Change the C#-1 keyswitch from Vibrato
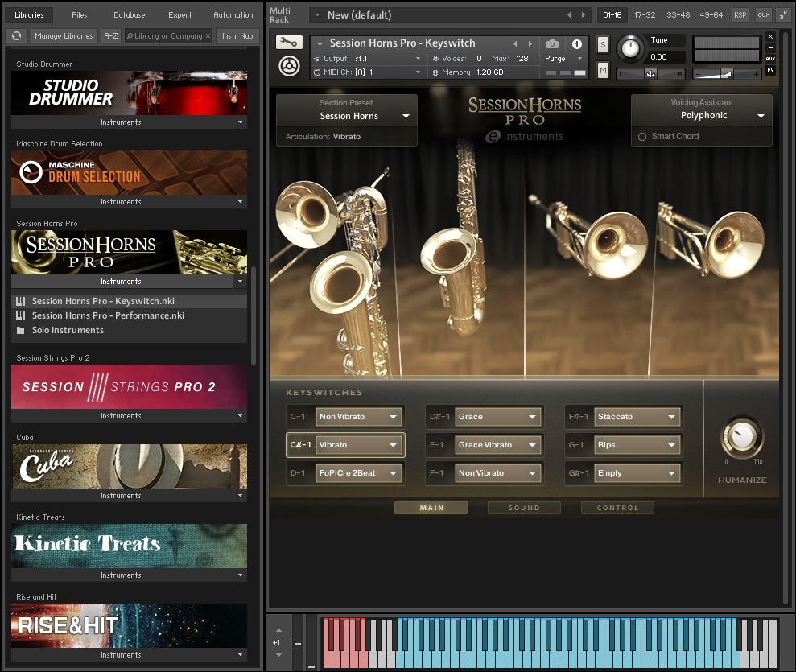 coord(358,444)
